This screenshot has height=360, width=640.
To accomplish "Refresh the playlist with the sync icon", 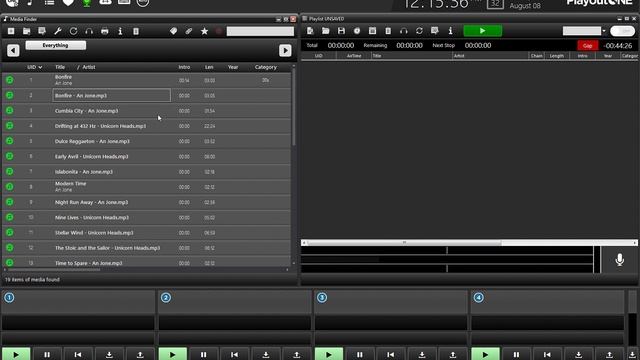I will tap(419, 31).
